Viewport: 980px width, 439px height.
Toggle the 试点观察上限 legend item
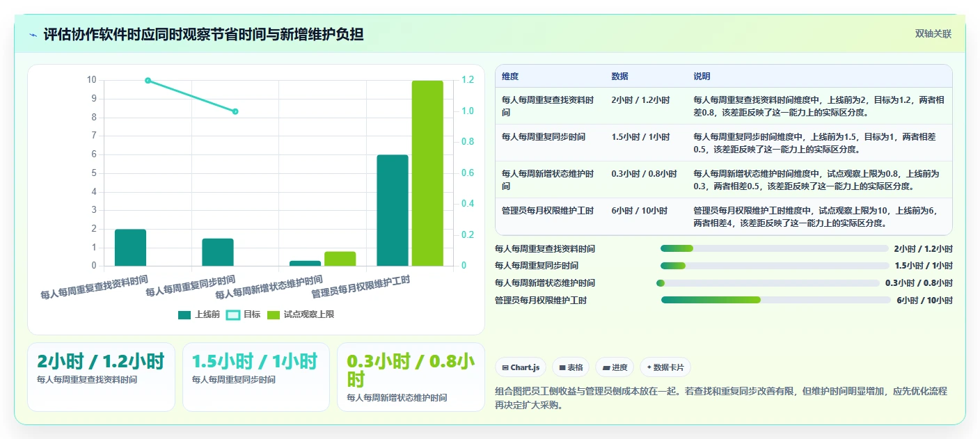[301, 314]
